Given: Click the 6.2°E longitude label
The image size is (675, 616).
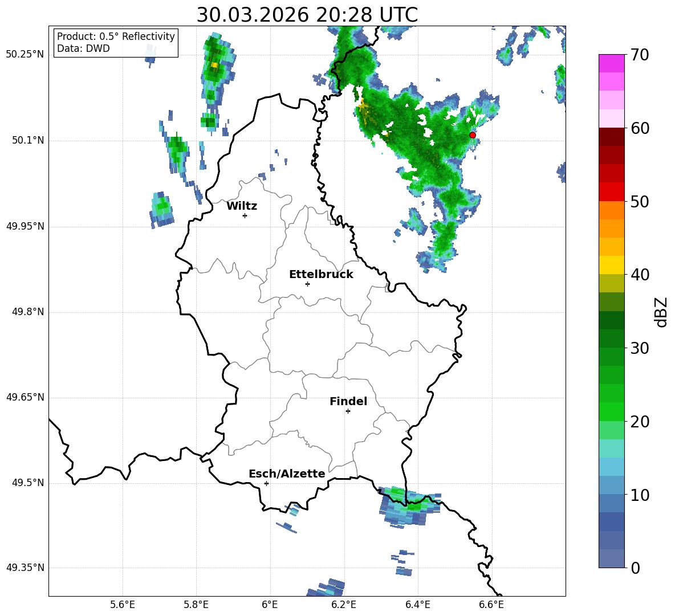Looking at the screenshot, I should click(344, 605).
